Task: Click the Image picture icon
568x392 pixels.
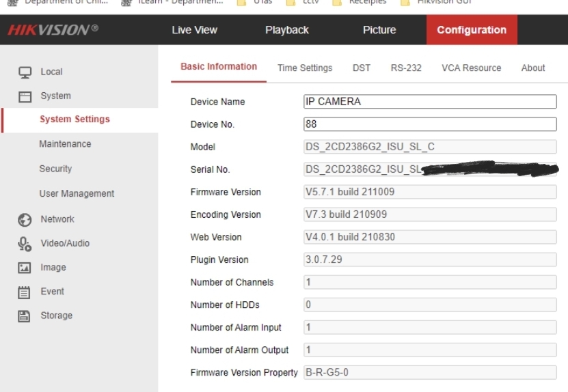Action: coord(23,268)
